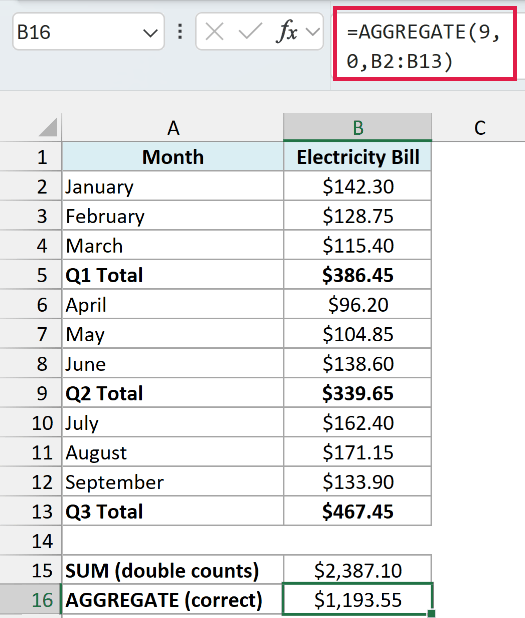Select column C header
Viewport: 525px width, 618px height.
[479, 128]
